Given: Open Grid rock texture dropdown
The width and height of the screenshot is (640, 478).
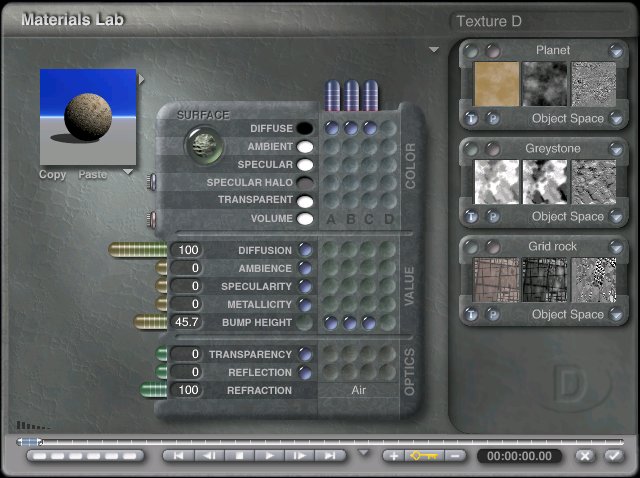Looking at the screenshot, I should [x=616, y=247].
